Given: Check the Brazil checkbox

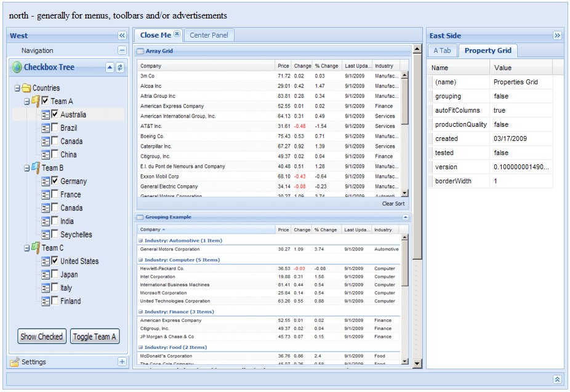Looking at the screenshot, I should [x=55, y=128].
